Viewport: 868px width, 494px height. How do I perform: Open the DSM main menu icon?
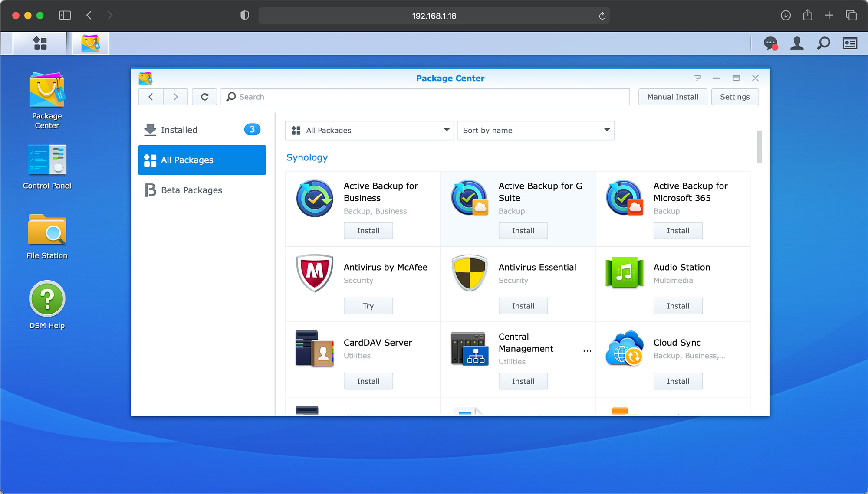[x=40, y=43]
